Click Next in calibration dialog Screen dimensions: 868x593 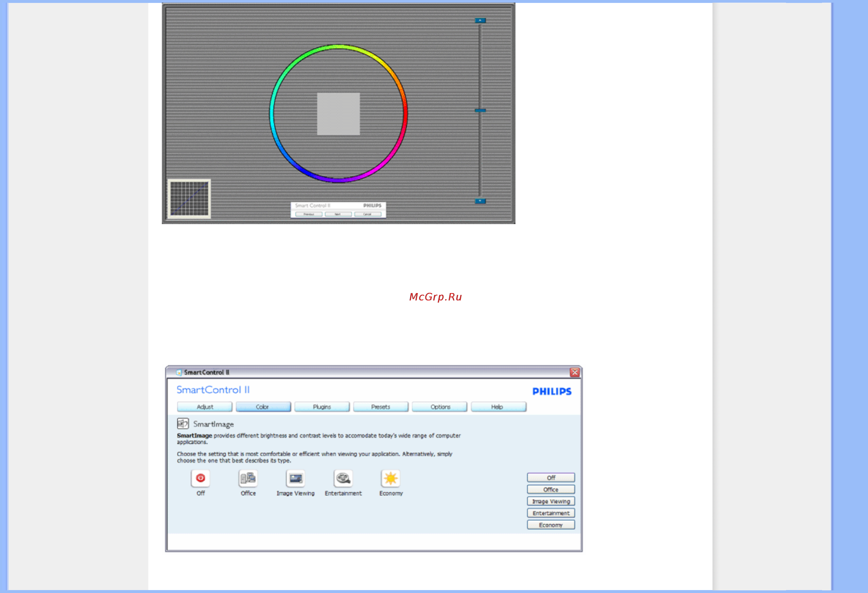pos(338,214)
